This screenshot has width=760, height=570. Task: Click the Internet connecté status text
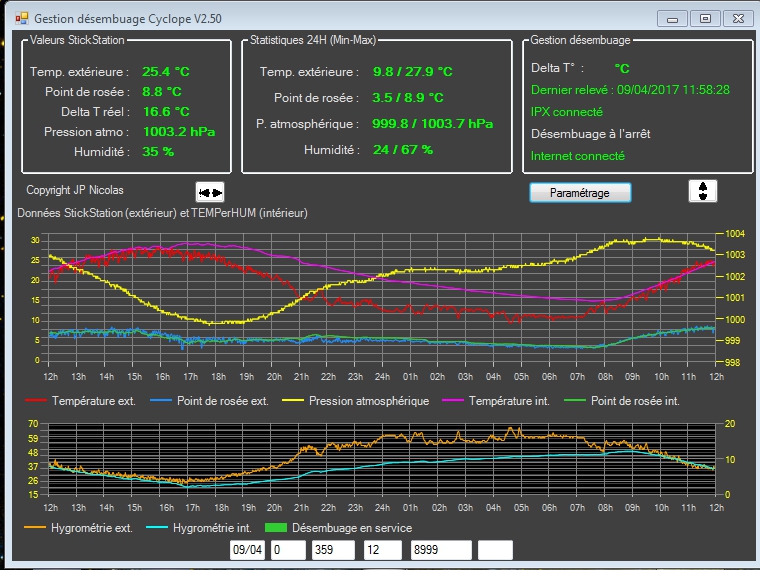[x=577, y=156]
